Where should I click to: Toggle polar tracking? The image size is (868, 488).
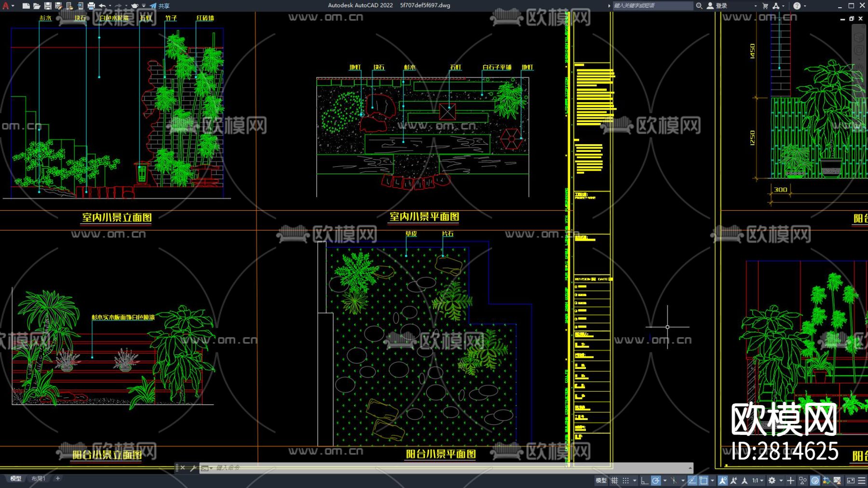pos(656,480)
